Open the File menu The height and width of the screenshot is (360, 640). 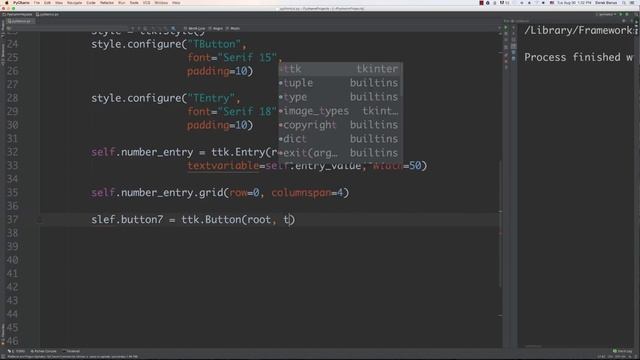37,3
